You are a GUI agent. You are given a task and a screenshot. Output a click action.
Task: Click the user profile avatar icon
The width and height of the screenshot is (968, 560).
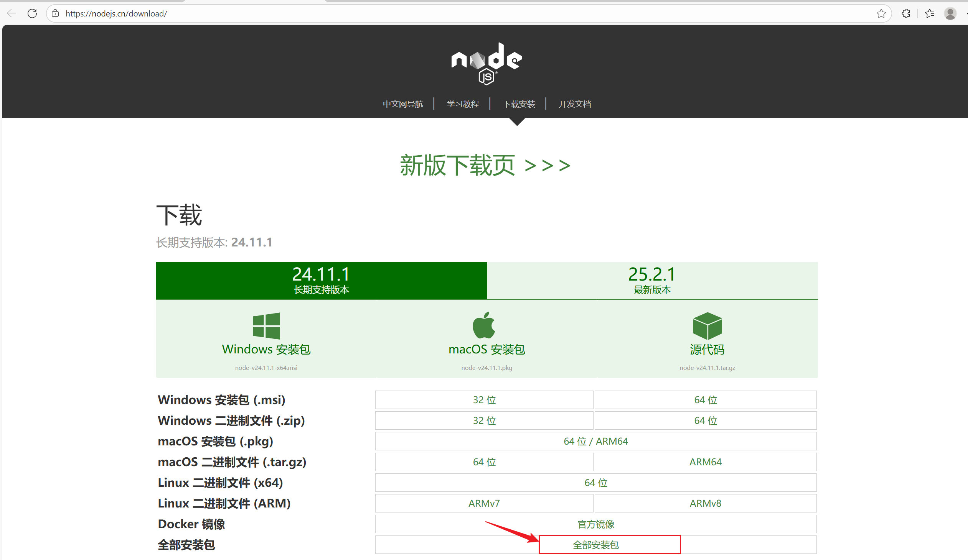[950, 14]
